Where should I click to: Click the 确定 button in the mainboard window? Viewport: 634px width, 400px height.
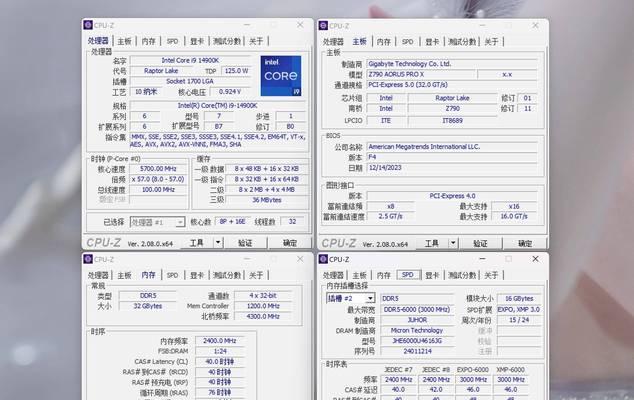tap(525, 243)
